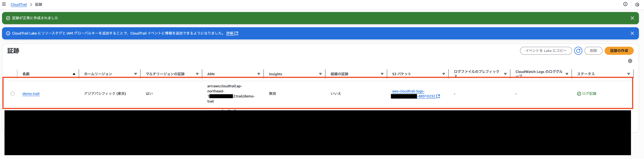Sort by マルチリージョンの証跡 column arrow
644x159 pixels.
197,74
